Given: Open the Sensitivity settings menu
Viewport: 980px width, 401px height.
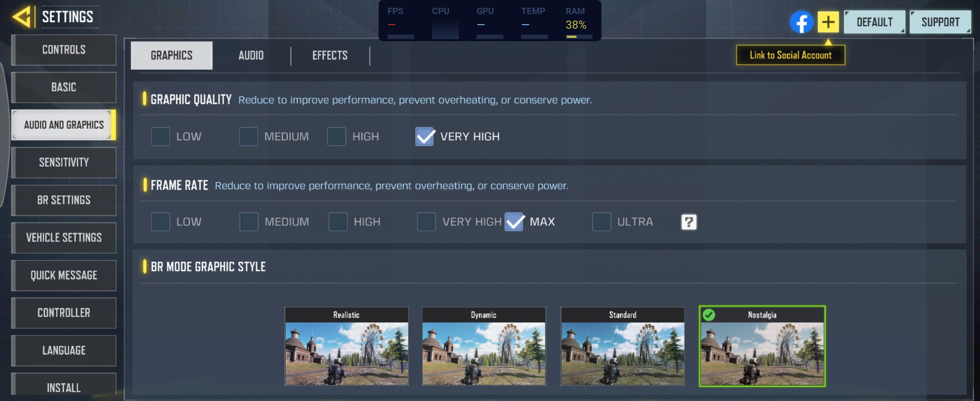Looking at the screenshot, I should click(63, 163).
